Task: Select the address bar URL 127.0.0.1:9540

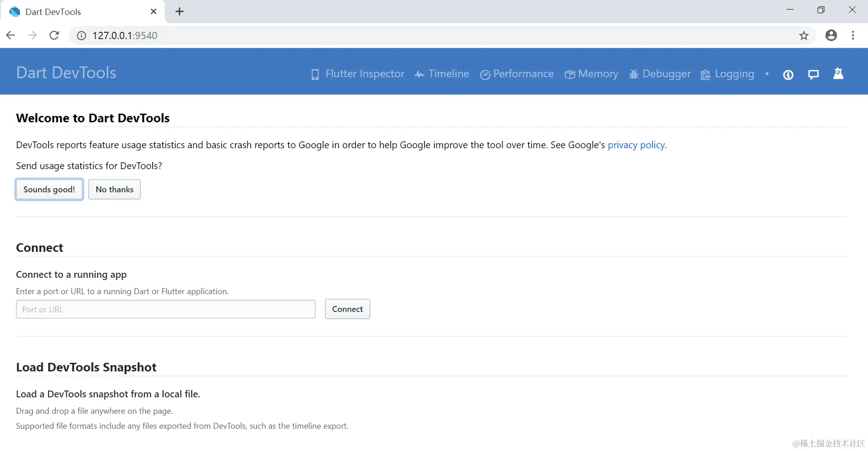Action: point(125,35)
